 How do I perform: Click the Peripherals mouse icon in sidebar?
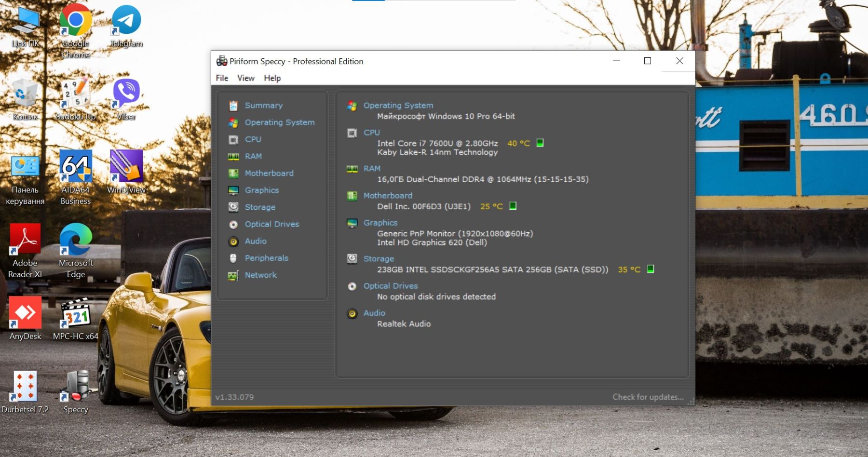coord(233,258)
